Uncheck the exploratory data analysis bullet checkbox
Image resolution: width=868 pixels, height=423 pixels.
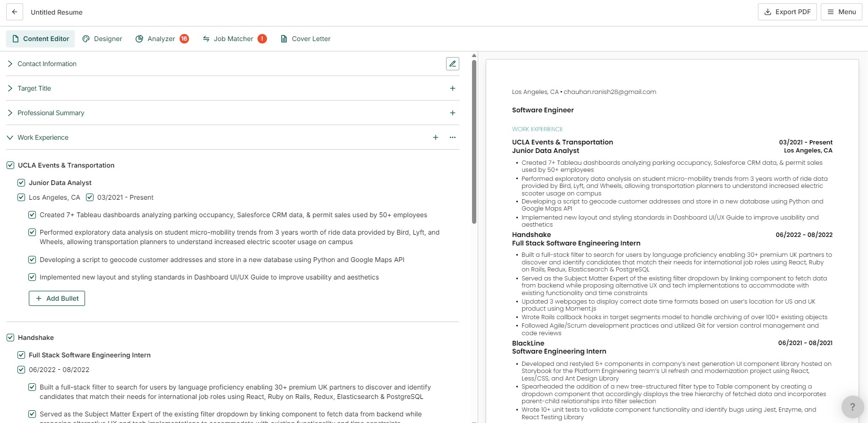[x=32, y=232]
